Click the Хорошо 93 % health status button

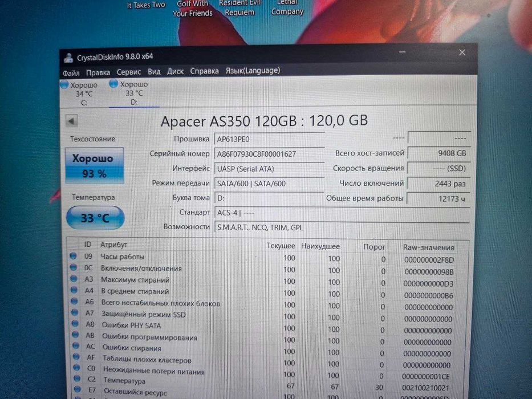(x=94, y=165)
